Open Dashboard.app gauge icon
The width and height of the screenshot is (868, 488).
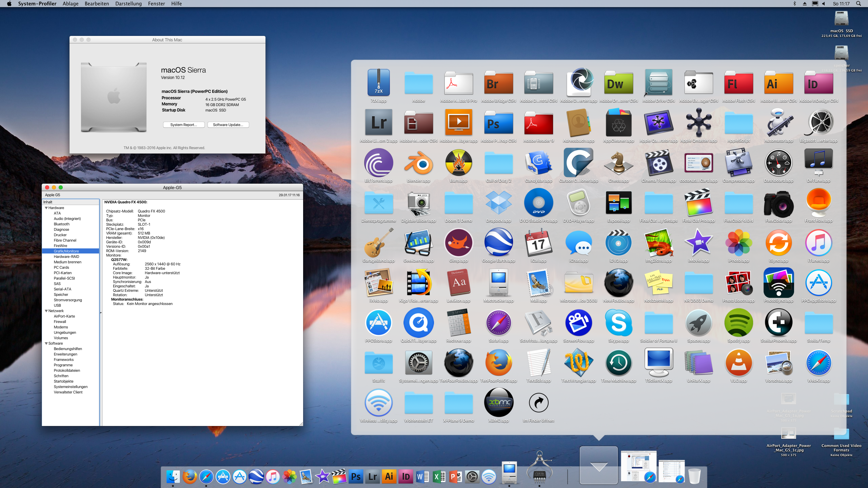point(778,163)
